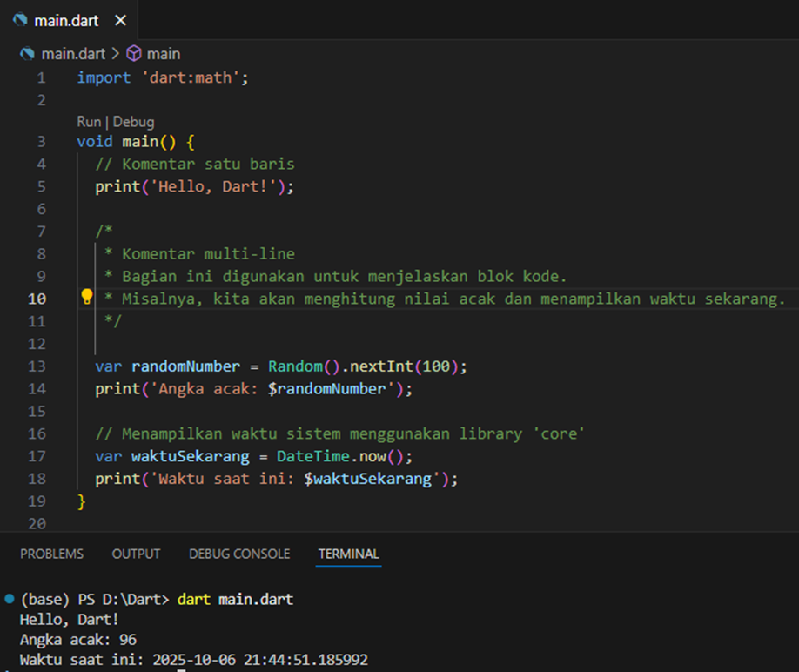Click the lightbulb quick-fix icon
The height and width of the screenshot is (672, 799).
tap(87, 297)
